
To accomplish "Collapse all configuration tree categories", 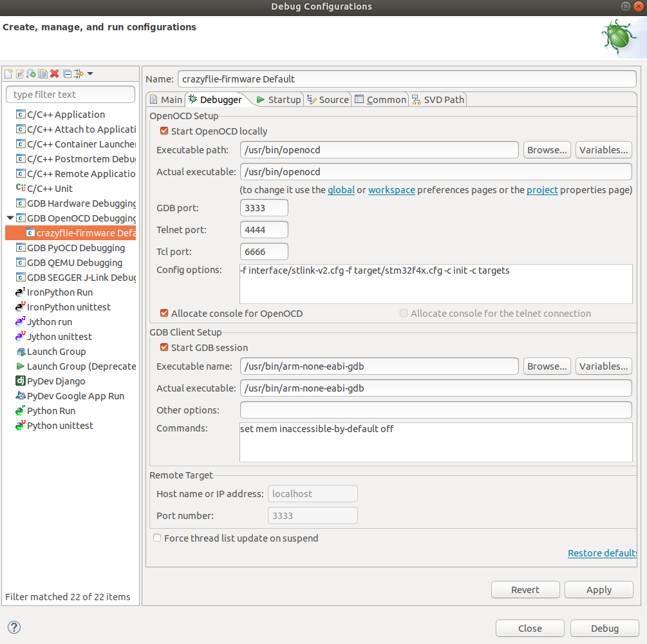I will point(67,73).
